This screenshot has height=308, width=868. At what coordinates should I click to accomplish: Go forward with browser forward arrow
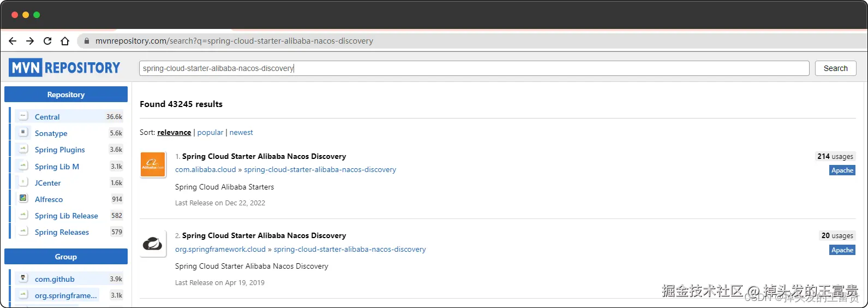pyautogui.click(x=30, y=41)
